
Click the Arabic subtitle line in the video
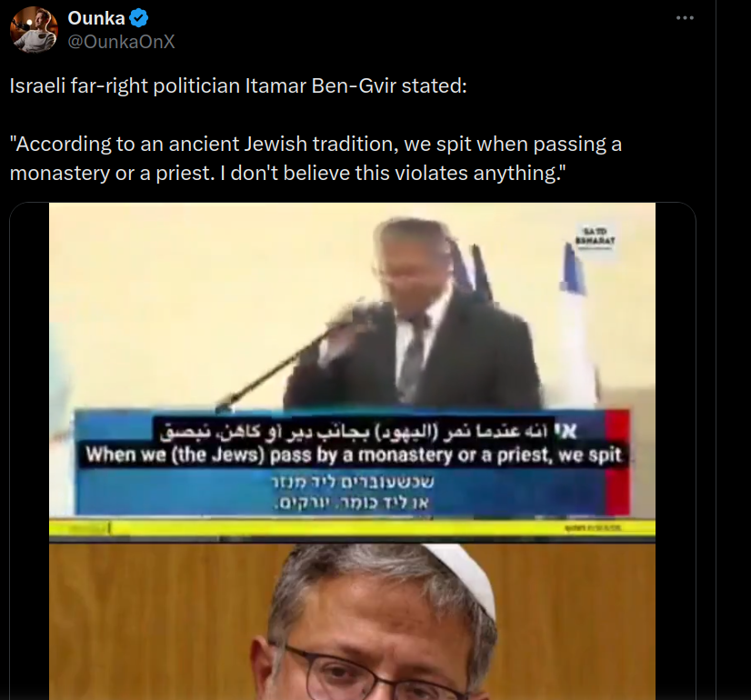tap(368, 432)
